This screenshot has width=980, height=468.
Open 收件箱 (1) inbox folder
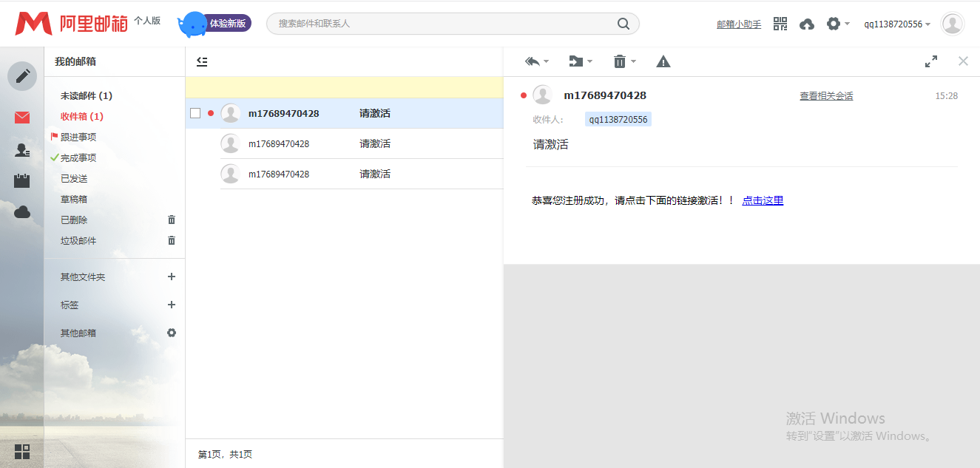click(x=82, y=117)
